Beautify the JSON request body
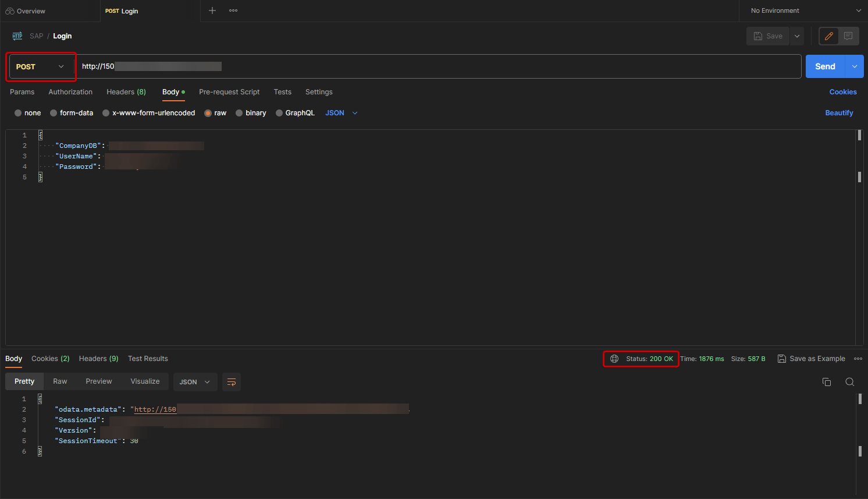868x499 pixels. [x=839, y=112]
